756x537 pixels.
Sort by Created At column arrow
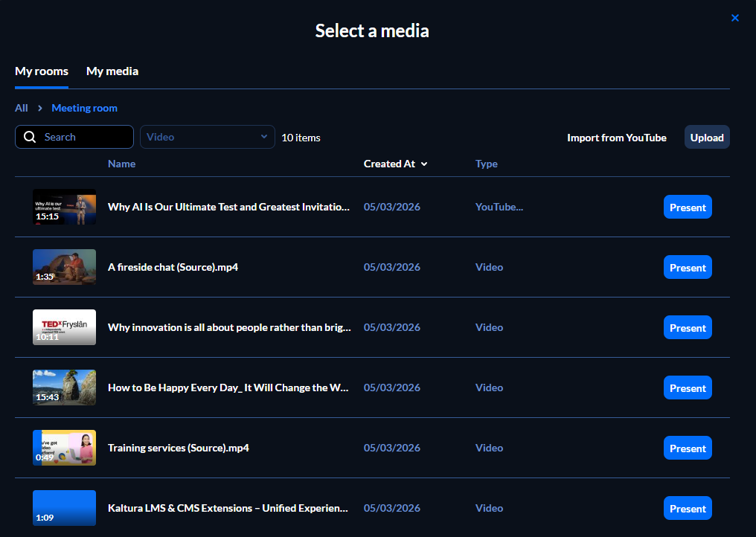(x=424, y=164)
